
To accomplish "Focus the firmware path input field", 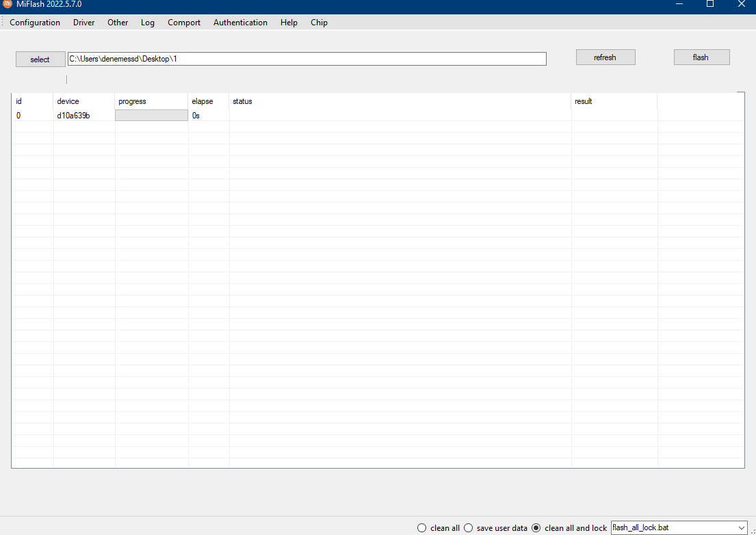I will (x=307, y=59).
